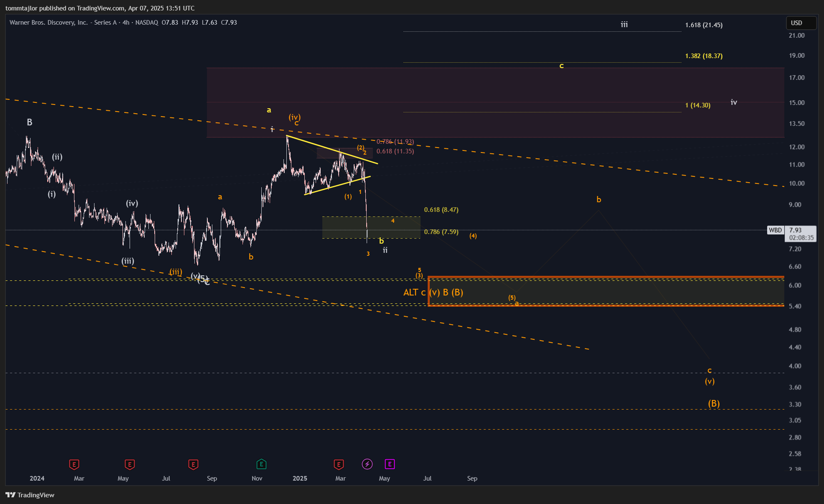Image resolution: width=824 pixels, height=504 pixels.
Task: Click the 0.786 (7.59) retracement label
Action: pos(441,232)
